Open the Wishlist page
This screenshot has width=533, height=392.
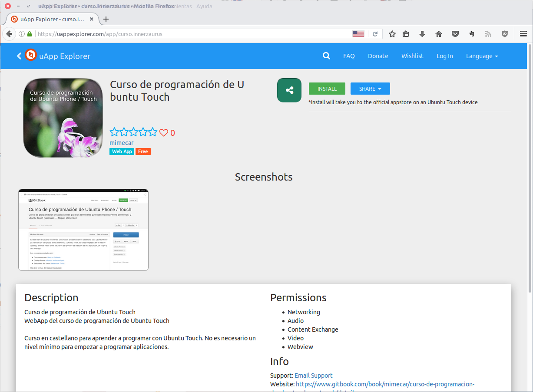pyautogui.click(x=412, y=56)
